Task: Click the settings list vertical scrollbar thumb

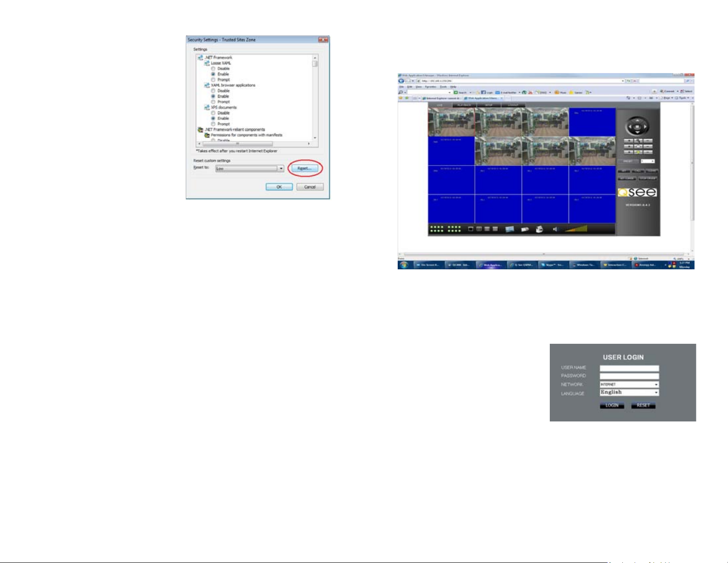Action: point(315,63)
